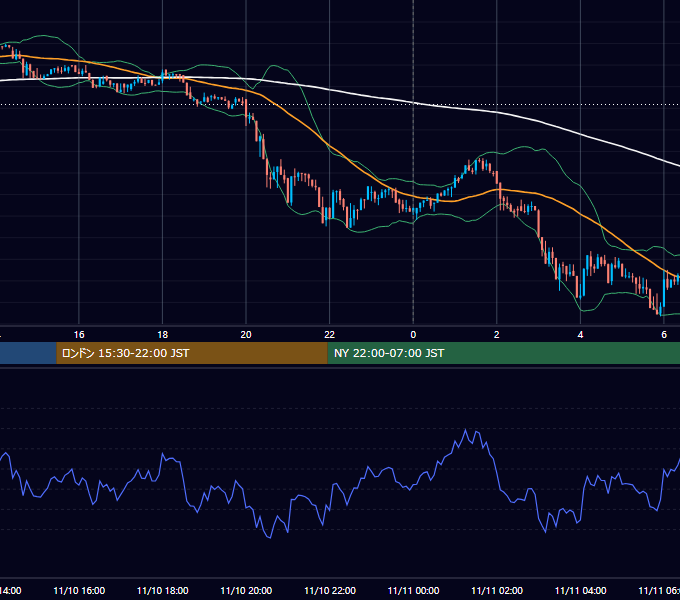Click the oscillator's highest peak near 01:15
This screenshot has width=680, height=600.
[465, 430]
